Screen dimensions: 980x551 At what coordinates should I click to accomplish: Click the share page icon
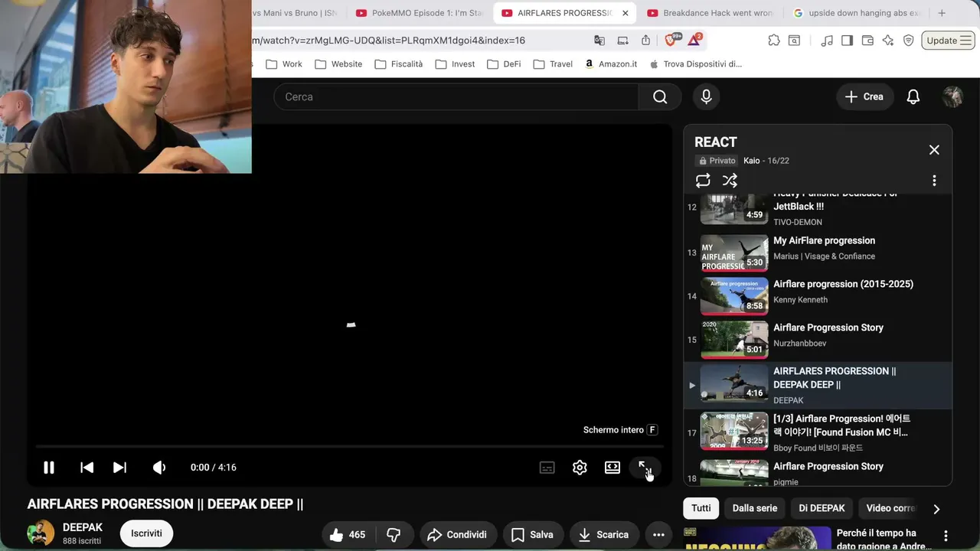coord(645,41)
